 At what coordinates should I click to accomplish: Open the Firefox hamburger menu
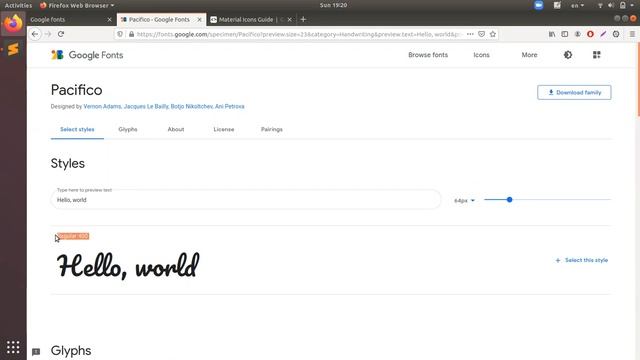click(x=632, y=34)
